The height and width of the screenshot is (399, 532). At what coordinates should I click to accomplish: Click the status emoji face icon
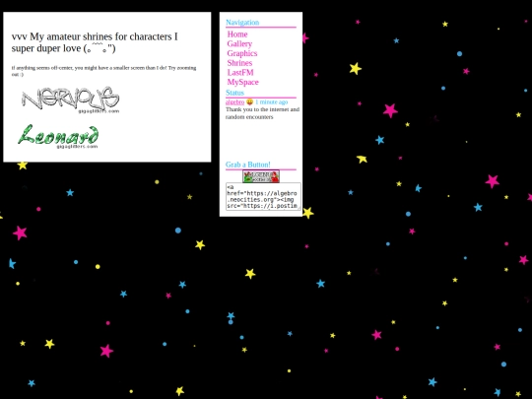pos(249,101)
